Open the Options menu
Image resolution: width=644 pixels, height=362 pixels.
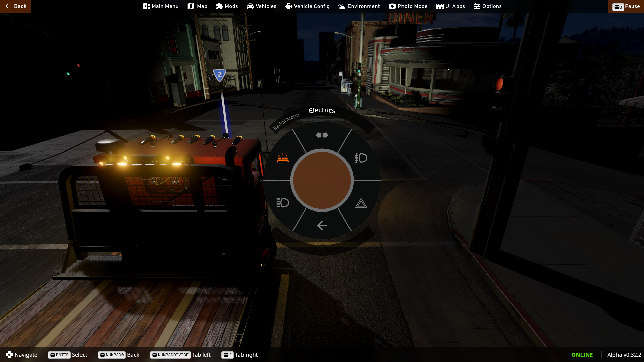click(x=487, y=6)
